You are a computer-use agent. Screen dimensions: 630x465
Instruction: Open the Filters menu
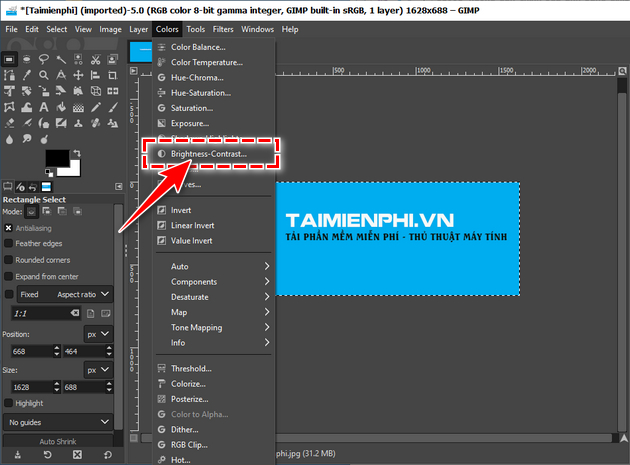pos(223,29)
